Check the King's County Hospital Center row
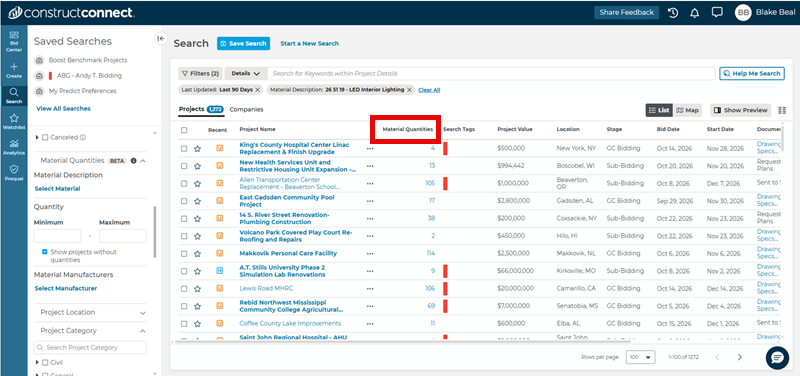The width and height of the screenshot is (800, 376). coord(184,148)
